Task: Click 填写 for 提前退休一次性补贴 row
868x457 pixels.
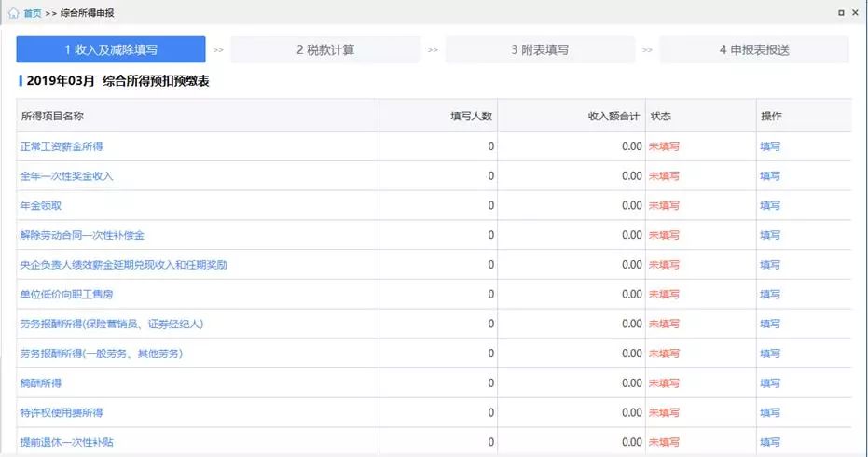Action: click(770, 442)
